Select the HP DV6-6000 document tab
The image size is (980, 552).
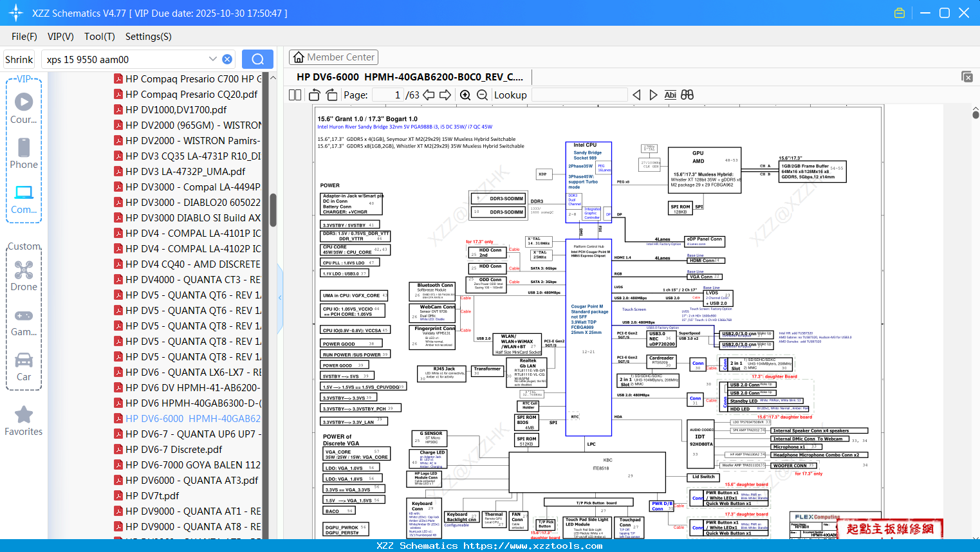410,77
